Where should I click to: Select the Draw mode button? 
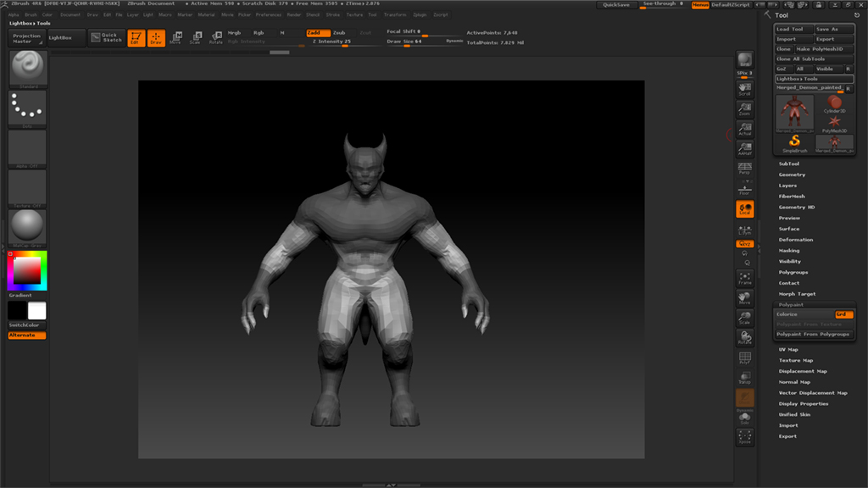point(156,37)
